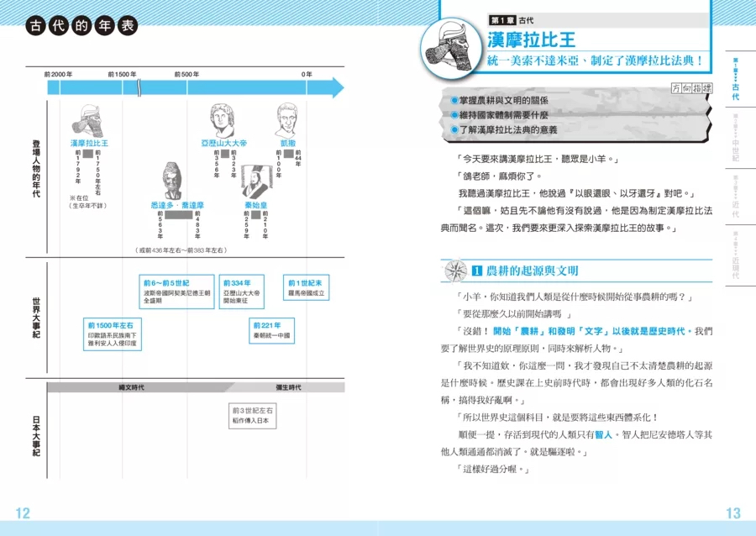Click the timeline break mark near 前1500年

139,87
